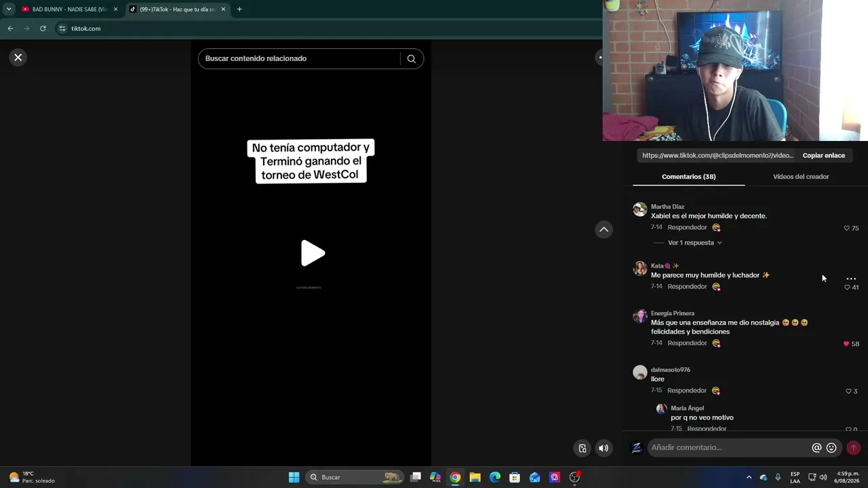This screenshot has height=488, width=868.
Task: Open Microsoft Store from the taskbar
Action: (515, 477)
